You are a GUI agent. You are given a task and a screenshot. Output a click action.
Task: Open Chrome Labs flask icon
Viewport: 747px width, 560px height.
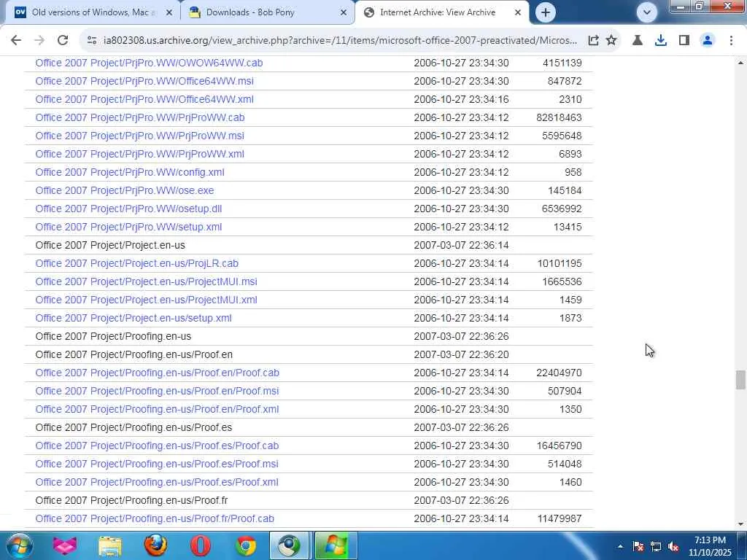(638, 41)
